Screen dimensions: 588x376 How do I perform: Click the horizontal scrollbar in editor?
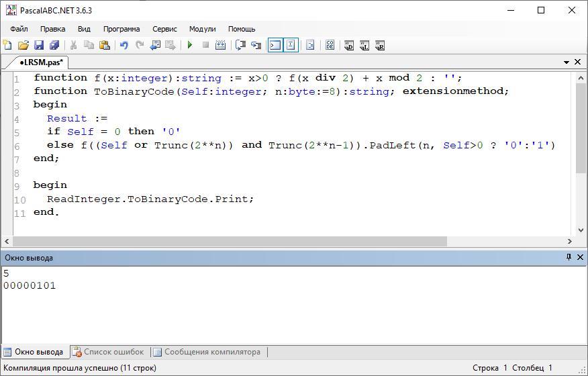(228, 241)
